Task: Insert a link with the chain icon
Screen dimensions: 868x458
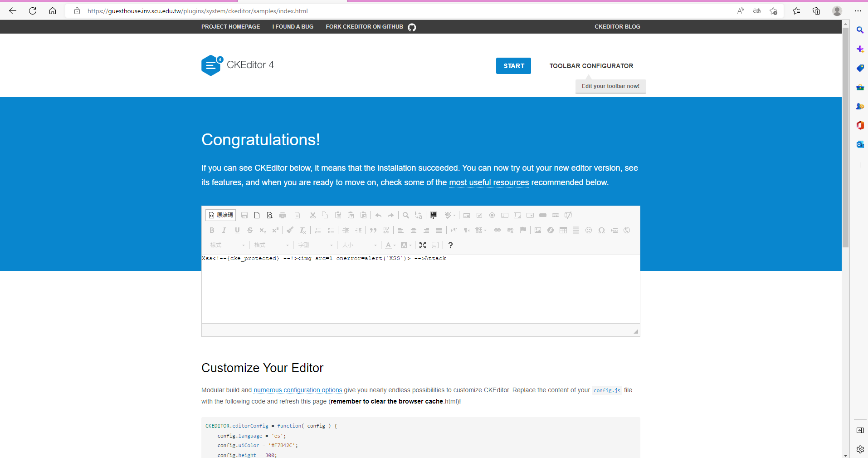Action: [497, 230]
